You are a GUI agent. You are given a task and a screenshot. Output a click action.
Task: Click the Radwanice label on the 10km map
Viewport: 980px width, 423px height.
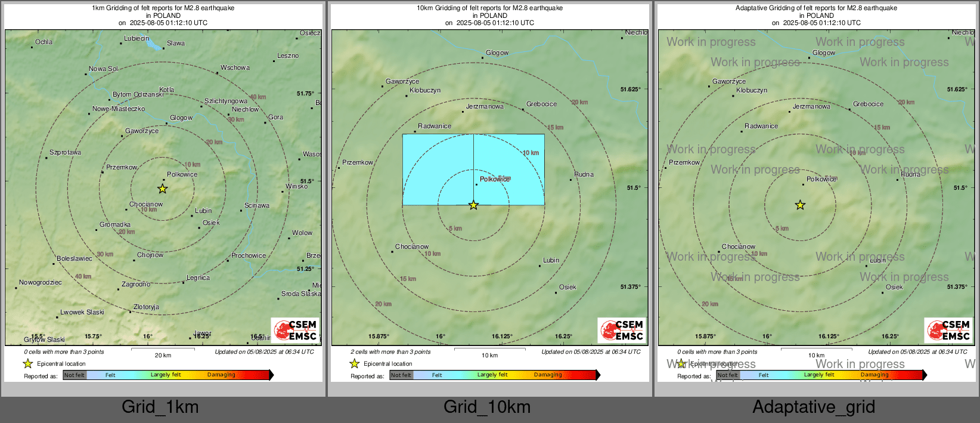(435, 126)
